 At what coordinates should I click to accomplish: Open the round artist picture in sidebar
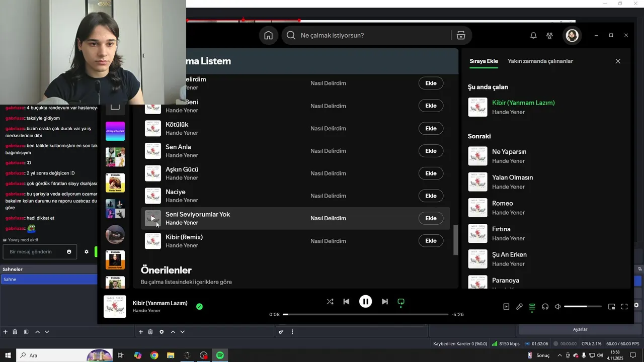pyautogui.click(x=115, y=234)
